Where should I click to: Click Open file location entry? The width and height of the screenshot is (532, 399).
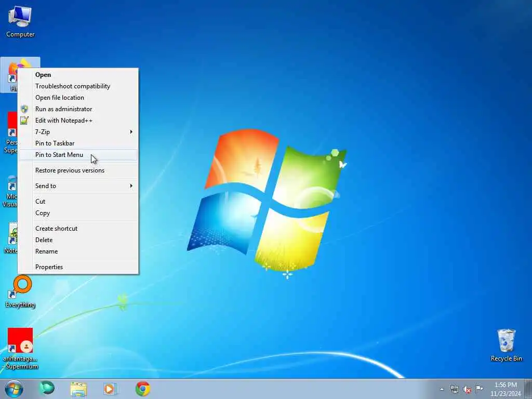[78, 98]
